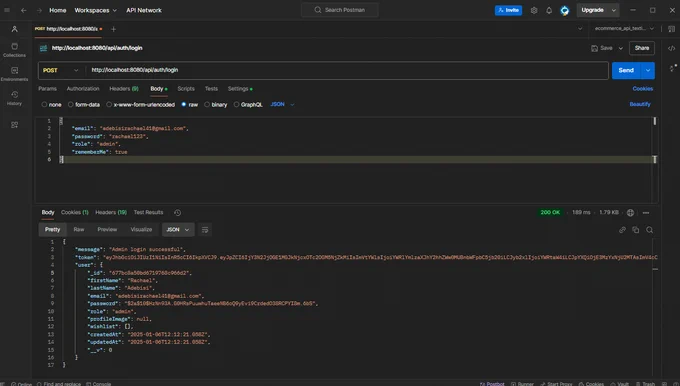This screenshot has width=680, height=386.
Task: Switch to the Tests tab
Action: point(211,88)
